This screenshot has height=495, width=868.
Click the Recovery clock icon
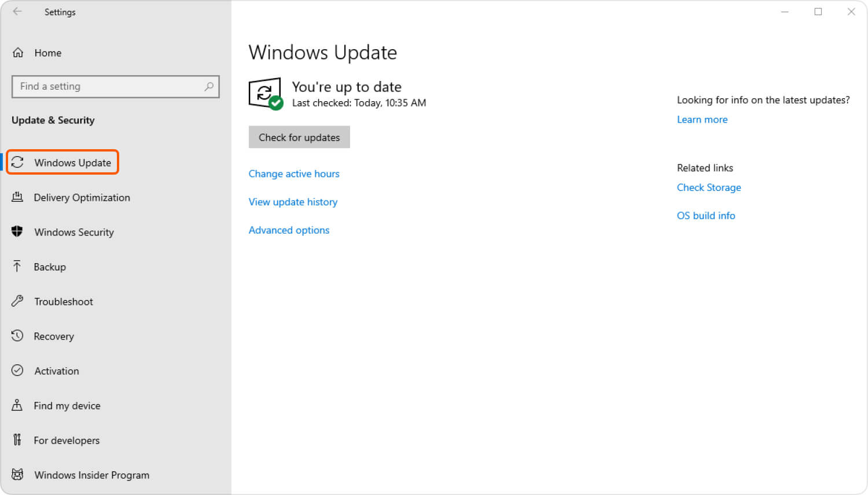(17, 336)
